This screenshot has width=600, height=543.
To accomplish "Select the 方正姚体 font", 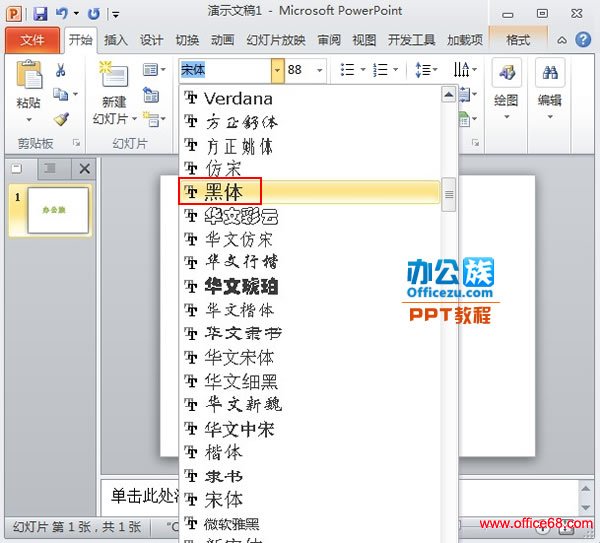I will click(310, 146).
